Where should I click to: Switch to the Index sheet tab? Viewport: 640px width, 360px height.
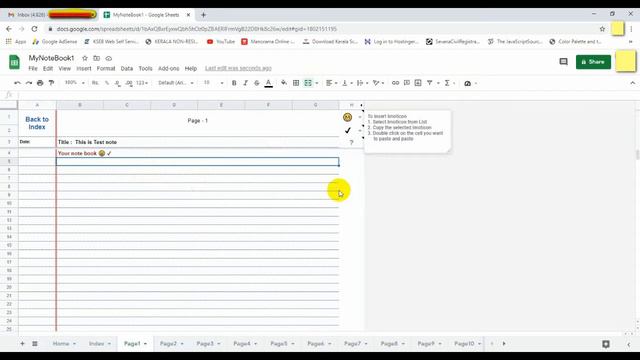(100, 344)
